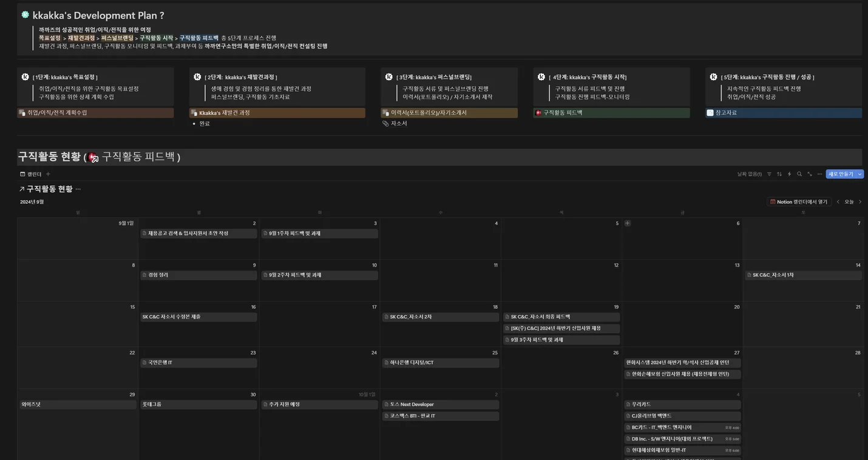868x460 pixels.
Task: Open [SK(주) C&C] 2024년 하반기 신입사원 채용 entry
Action: click(x=561, y=329)
